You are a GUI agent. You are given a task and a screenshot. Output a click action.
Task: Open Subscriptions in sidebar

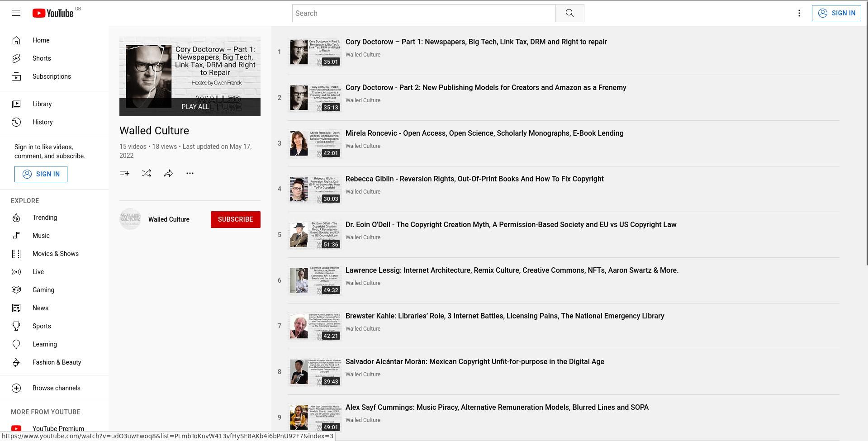[54, 76]
